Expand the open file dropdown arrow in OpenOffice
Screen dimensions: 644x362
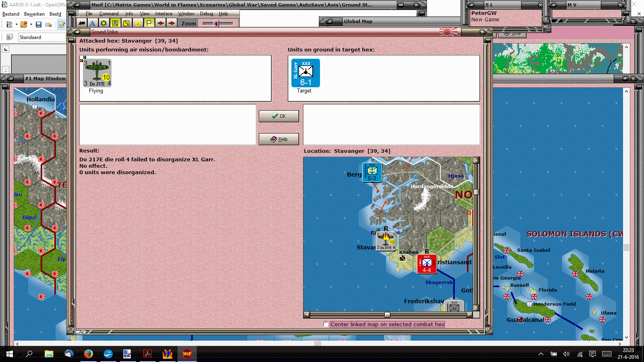pyautogui.click(x=31, y=25)
